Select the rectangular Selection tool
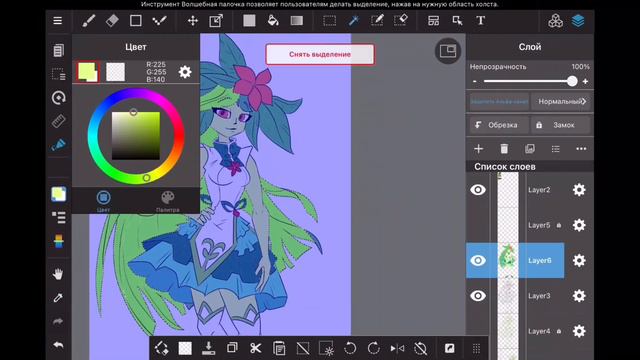 [329, 21]
